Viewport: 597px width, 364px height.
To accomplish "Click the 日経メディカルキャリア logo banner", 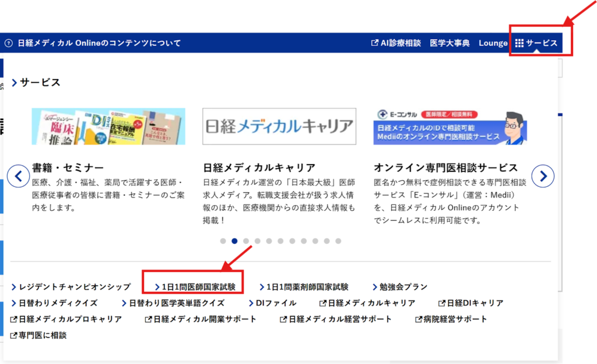I will [279, 126].
